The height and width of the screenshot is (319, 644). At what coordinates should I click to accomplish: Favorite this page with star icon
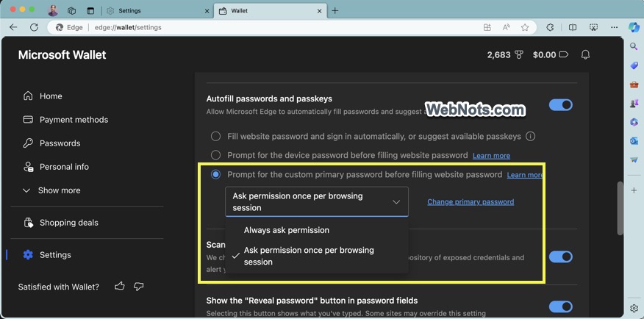525,27
